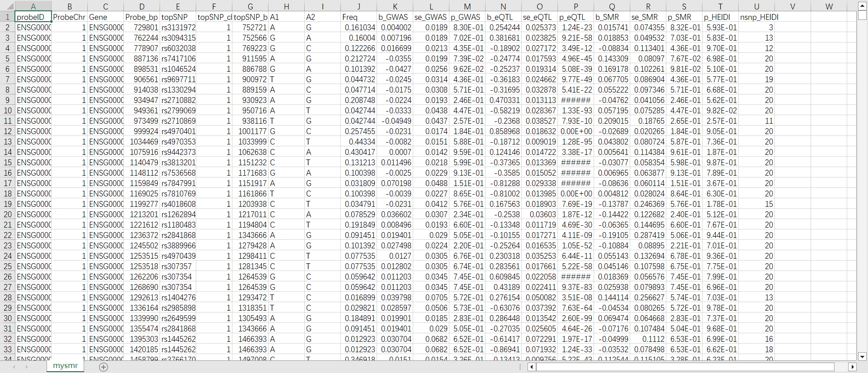Image resolution: width=868 pixels, height=373 pixels.
Task: Click the vertical scrollbar thumb
Action: tap(862, 15)
